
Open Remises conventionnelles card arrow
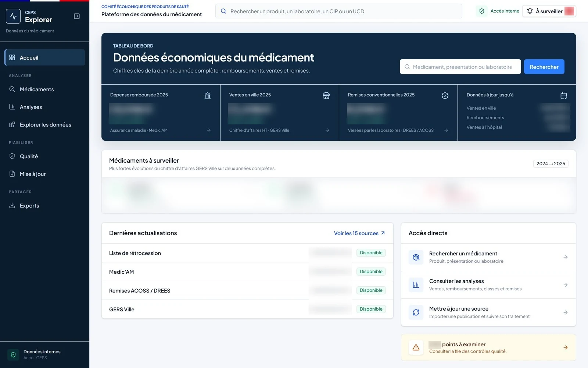click(446, 130)
